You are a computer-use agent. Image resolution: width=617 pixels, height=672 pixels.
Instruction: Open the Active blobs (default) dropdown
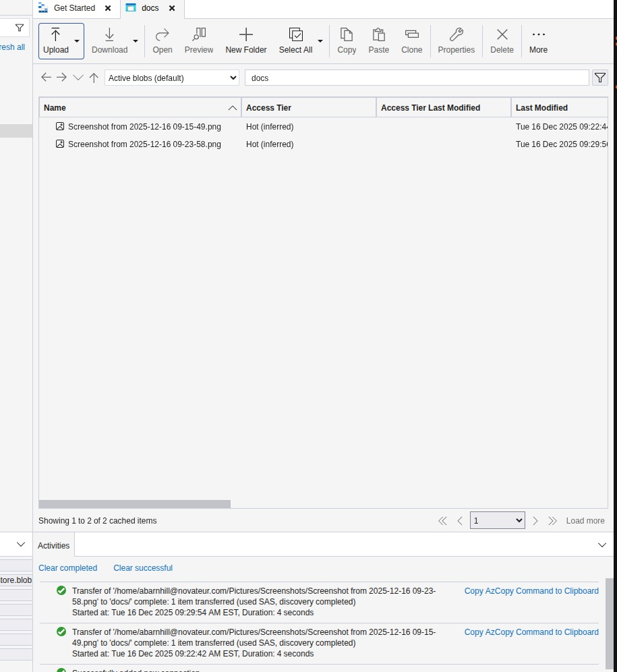point(172,78)
